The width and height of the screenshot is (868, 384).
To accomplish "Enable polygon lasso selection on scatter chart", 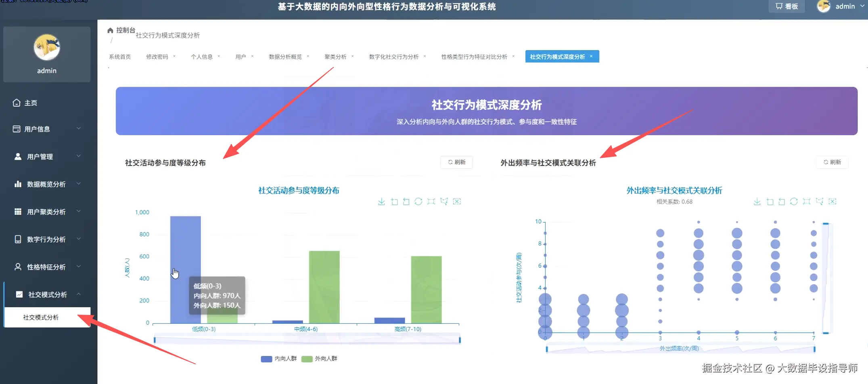I will (819, 201).
